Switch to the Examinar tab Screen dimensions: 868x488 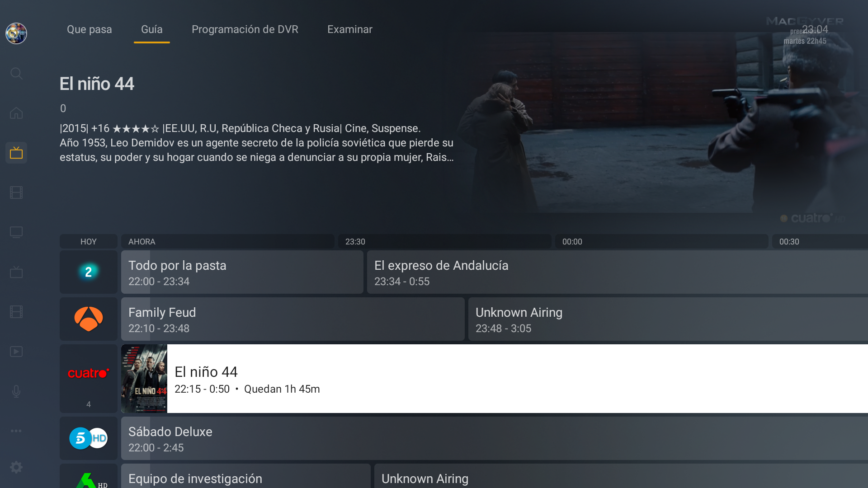click(x=350, y=29)
